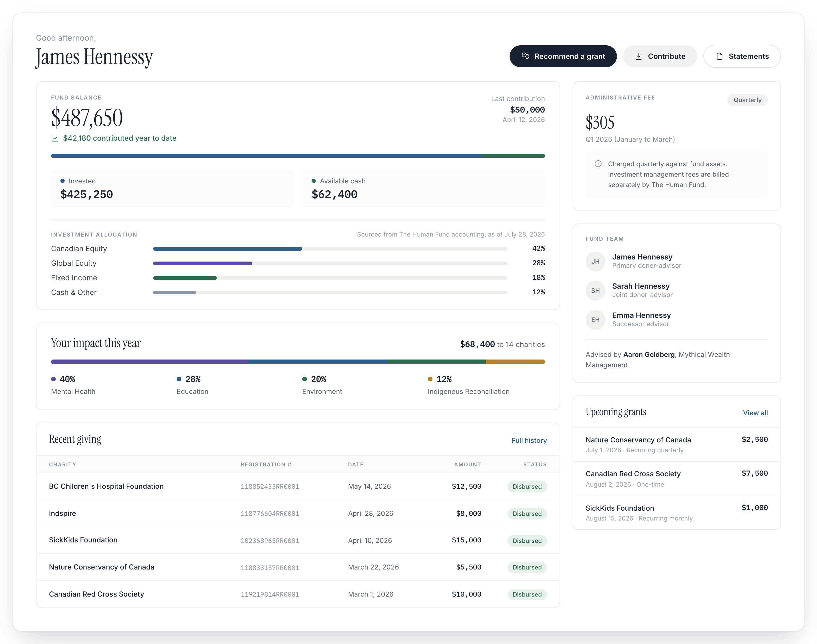Image resolution: width=817 pixels, height=644 pixels.
Task: Click the Disbursed badge for March 1, 2026
Action: [527, 595]
